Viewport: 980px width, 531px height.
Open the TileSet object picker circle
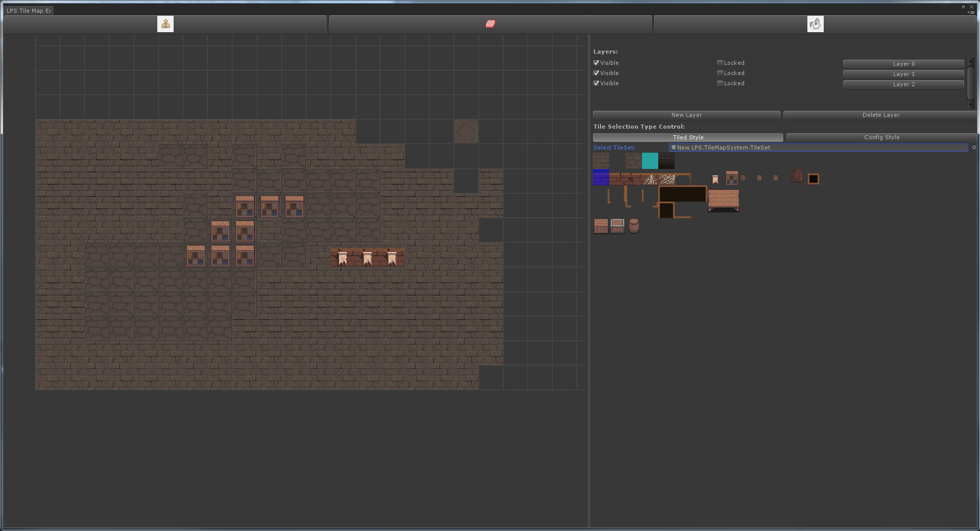pyautogui.click(x=974, y=148)
